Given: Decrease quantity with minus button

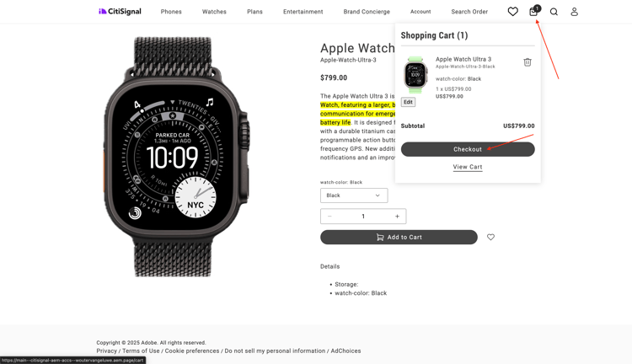Looking at the screenshot, I should tap(329, 216).
